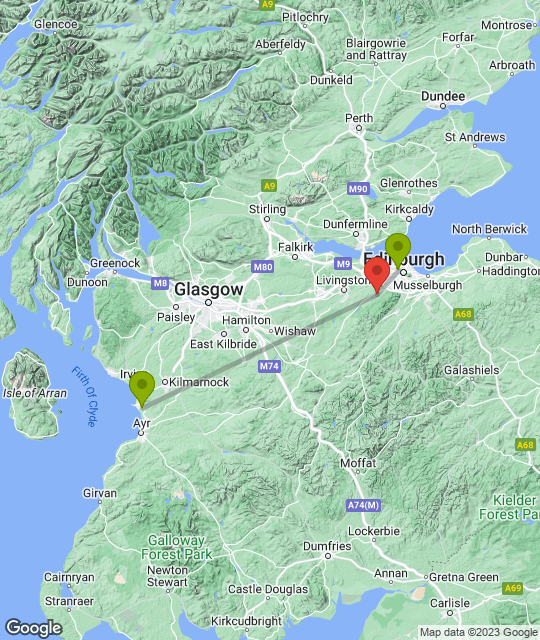Click the green pin over Edinburgh

coord(398,251)
